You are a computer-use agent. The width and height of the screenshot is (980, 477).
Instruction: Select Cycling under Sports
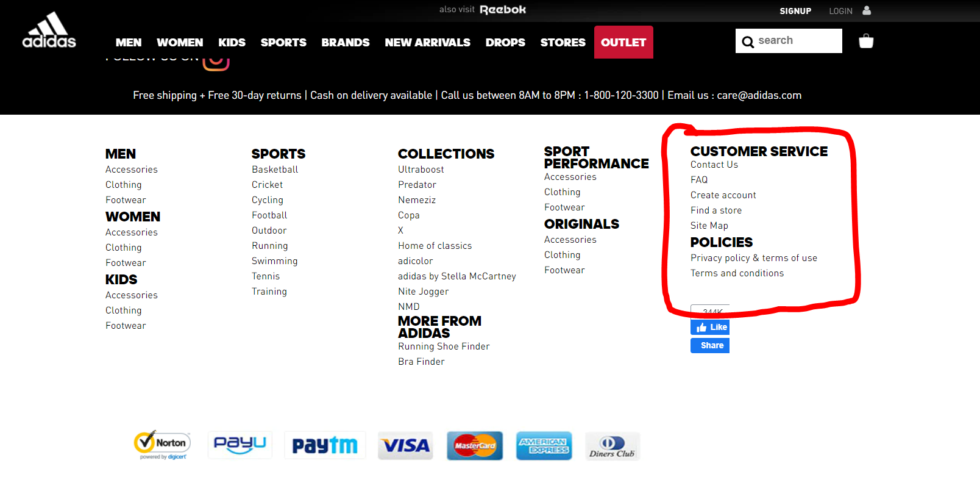(268, 200)
